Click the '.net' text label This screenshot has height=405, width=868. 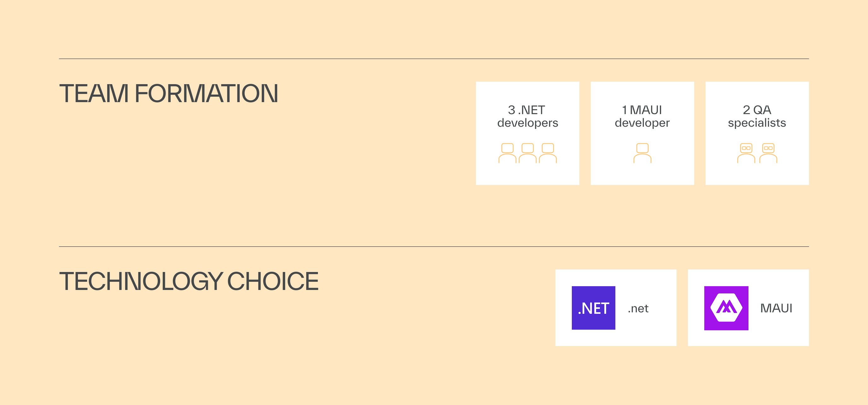click(638, 308)
